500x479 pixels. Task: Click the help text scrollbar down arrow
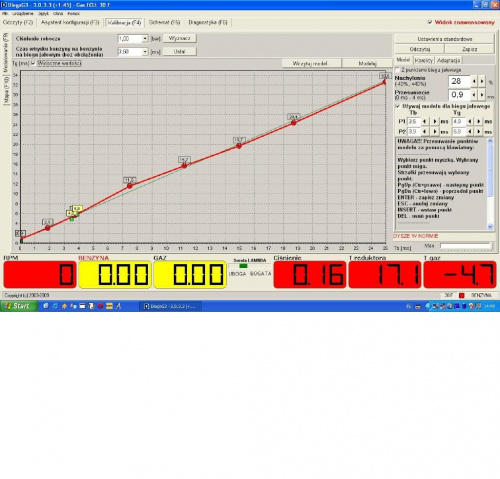coord(490,227)
